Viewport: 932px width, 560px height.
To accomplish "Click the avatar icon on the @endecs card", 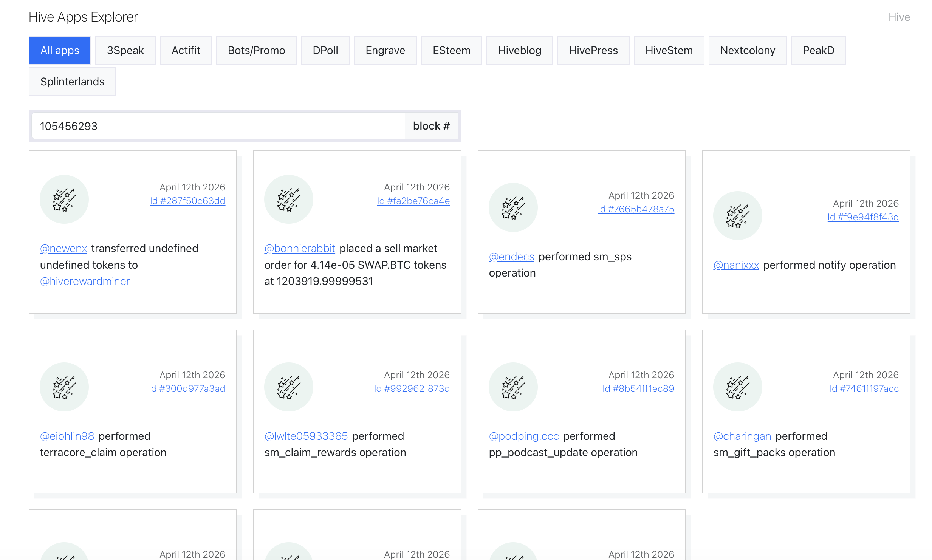I will [x=513, y=207].
